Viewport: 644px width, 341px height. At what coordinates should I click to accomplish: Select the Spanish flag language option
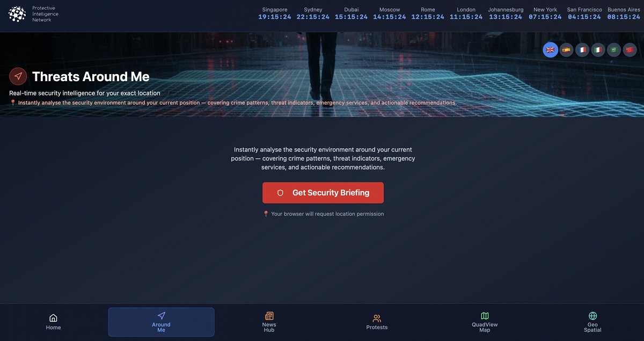click(x=566, y=50)
